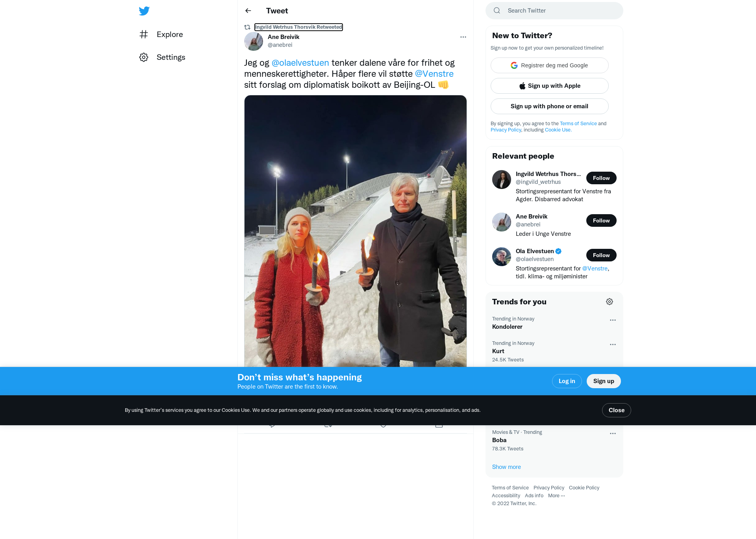Screen dimensions: 756x539
Task: Open @ingvild_wetrhus handle
Action: [x=538, y=182]
